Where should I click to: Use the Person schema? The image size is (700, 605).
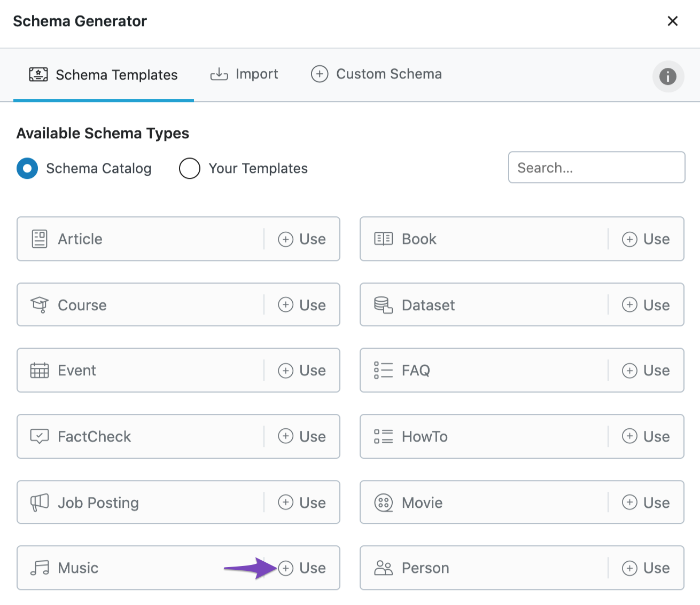pyautogui.click(x=646, y=568)
